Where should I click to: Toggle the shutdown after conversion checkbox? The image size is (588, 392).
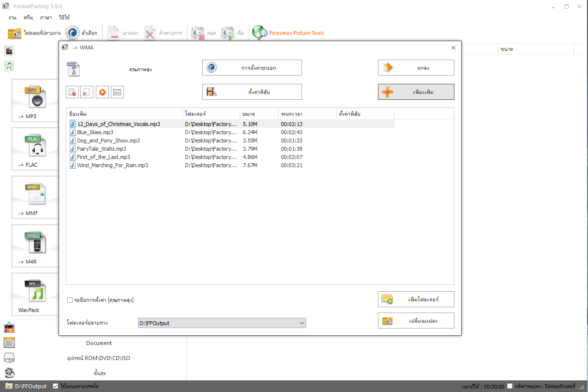[x=510, y=386]
